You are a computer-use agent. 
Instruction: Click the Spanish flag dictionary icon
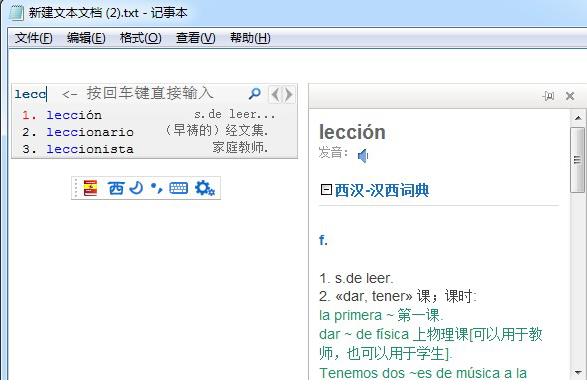pos(90,188)
